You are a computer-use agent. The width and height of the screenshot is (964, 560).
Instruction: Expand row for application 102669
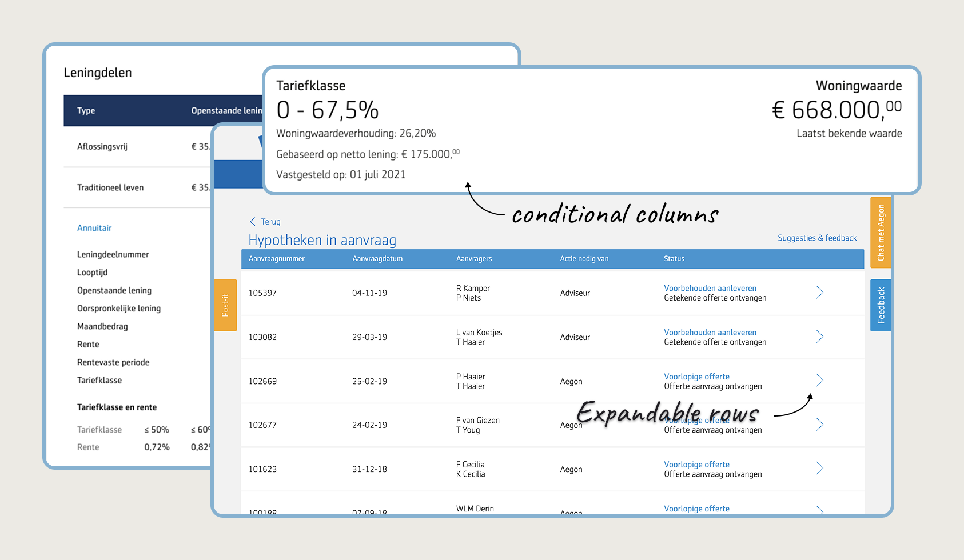[x=819, y=381]
